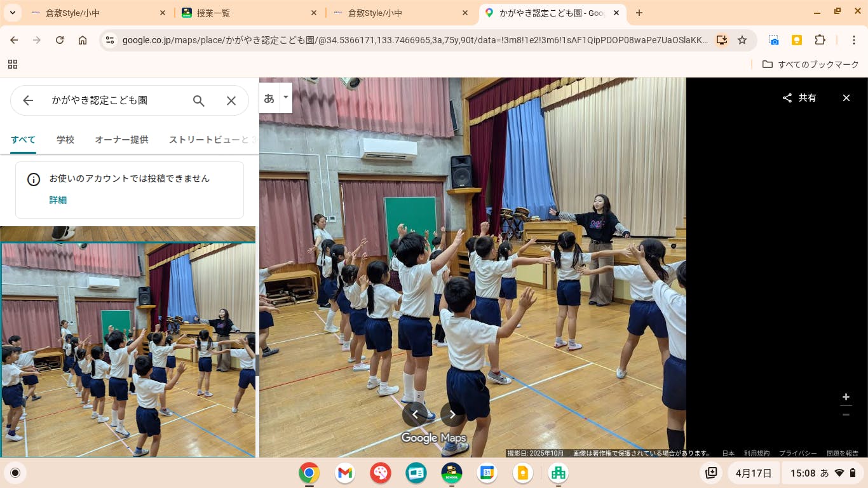Click the かがやき認定こども園 search field
Screen dimensions: 868x488
[x=114, y=100]
